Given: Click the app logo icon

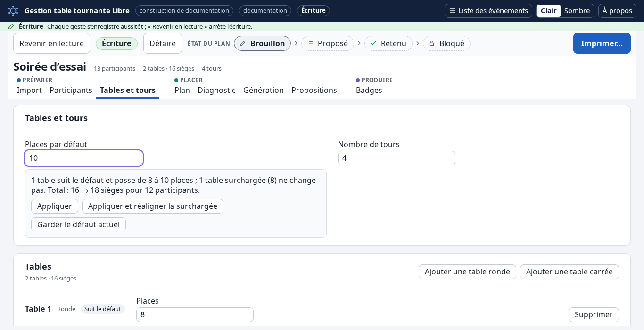Looking at the screenshot, I should pyautogui.click(x=13, y=10).
